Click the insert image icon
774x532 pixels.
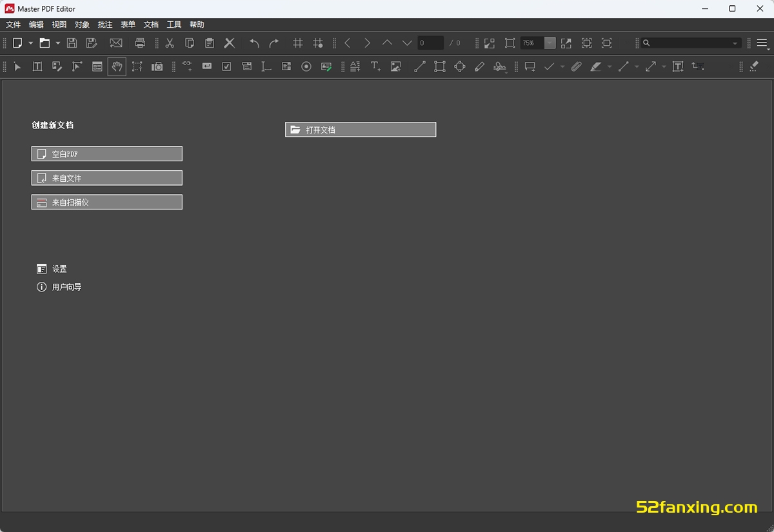point(395,66)
